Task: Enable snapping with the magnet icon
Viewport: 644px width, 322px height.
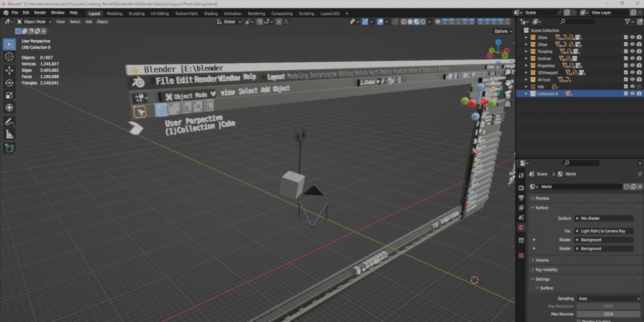Action: [x=259, y=22]
